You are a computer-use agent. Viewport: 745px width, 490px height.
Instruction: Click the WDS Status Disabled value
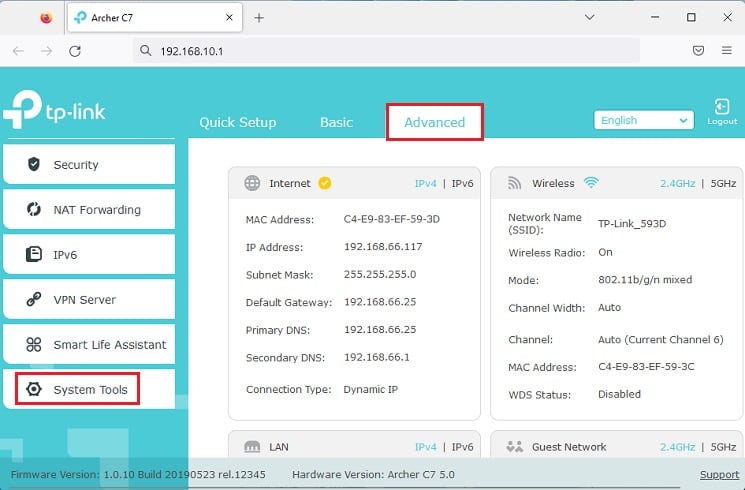[x=619, y=394]
